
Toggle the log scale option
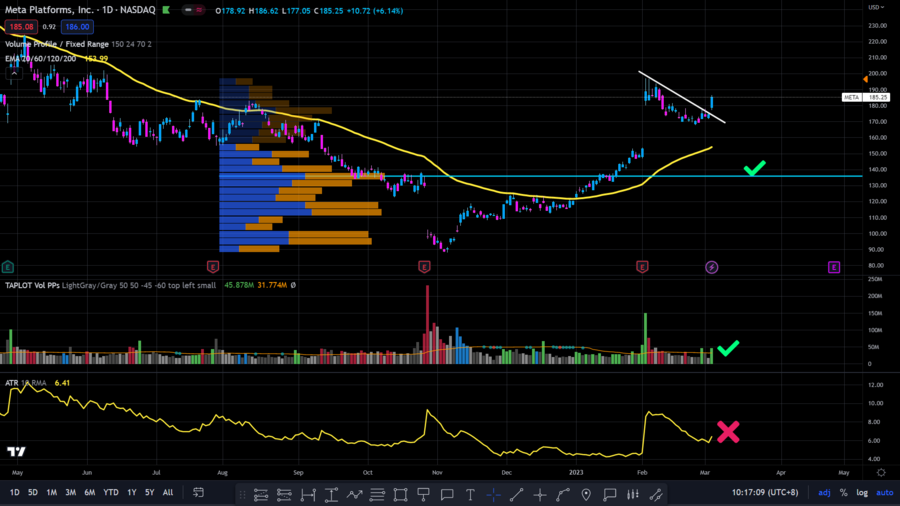pos(862,492)
